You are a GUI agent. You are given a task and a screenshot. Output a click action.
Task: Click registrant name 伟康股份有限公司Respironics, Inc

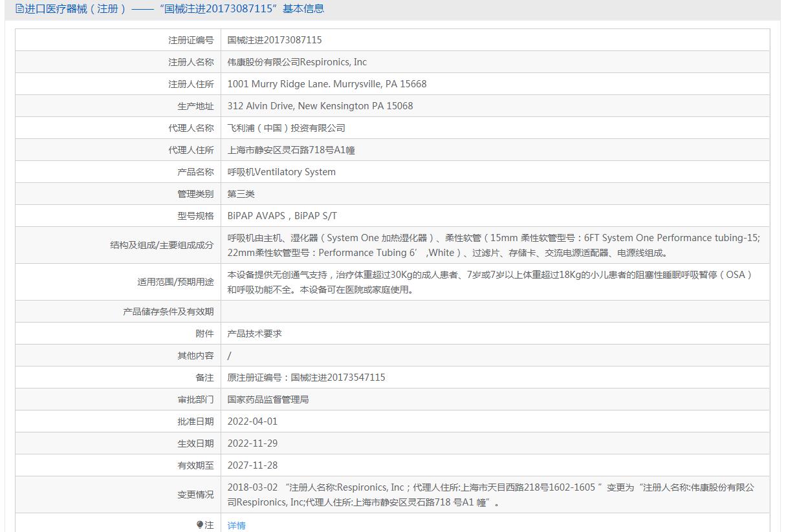click(x=297, y=62)
